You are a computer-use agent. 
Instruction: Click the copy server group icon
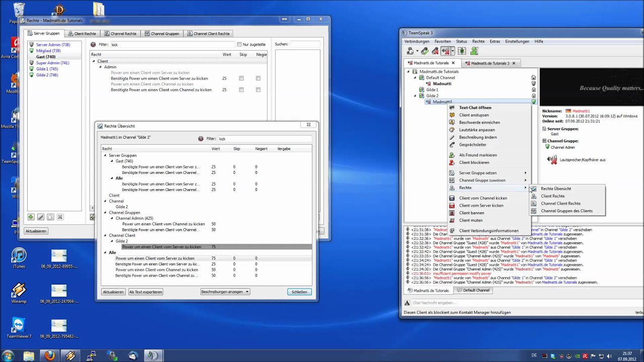pos(50,217)
